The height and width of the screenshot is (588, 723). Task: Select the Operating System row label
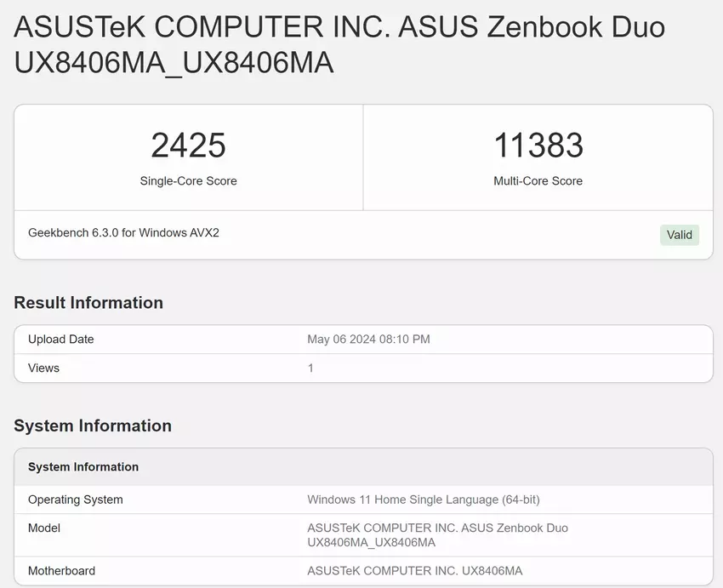(76, 500)
